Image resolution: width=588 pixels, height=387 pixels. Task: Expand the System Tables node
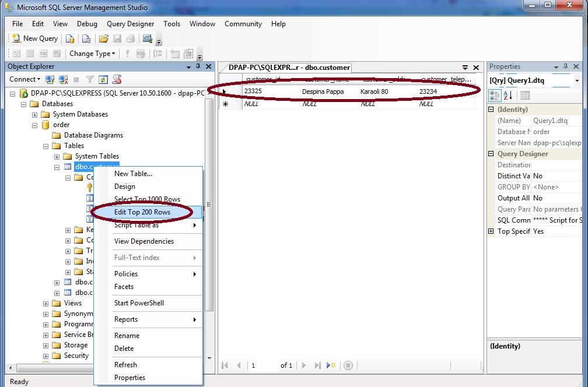57,157
